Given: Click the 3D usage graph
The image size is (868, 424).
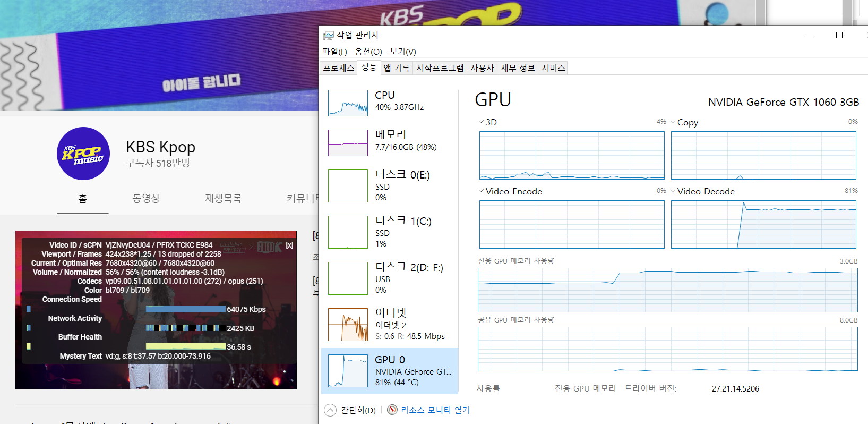Looking at the screenshot, I should pyautogui.click(x=572, y=156).
